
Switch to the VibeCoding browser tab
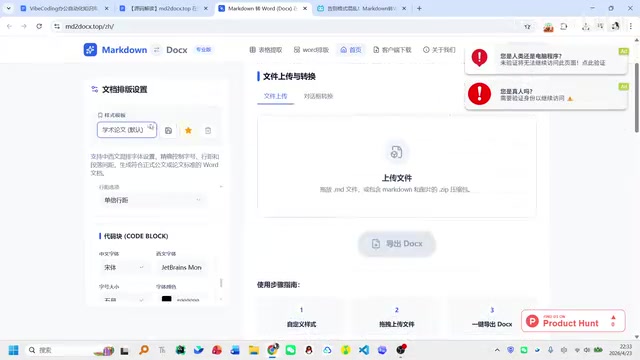63,8
